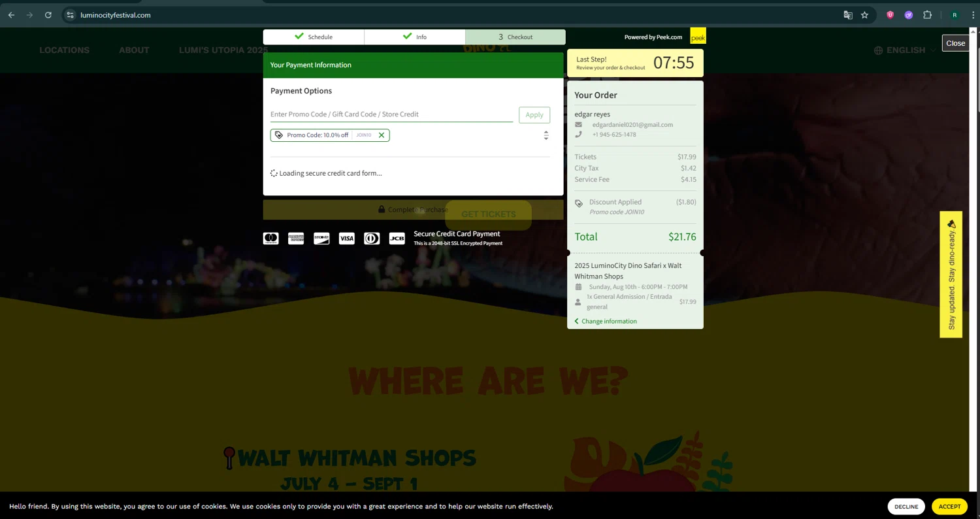980x519 pixels.
Task: Click the Discover card icon
Action: 321,239
